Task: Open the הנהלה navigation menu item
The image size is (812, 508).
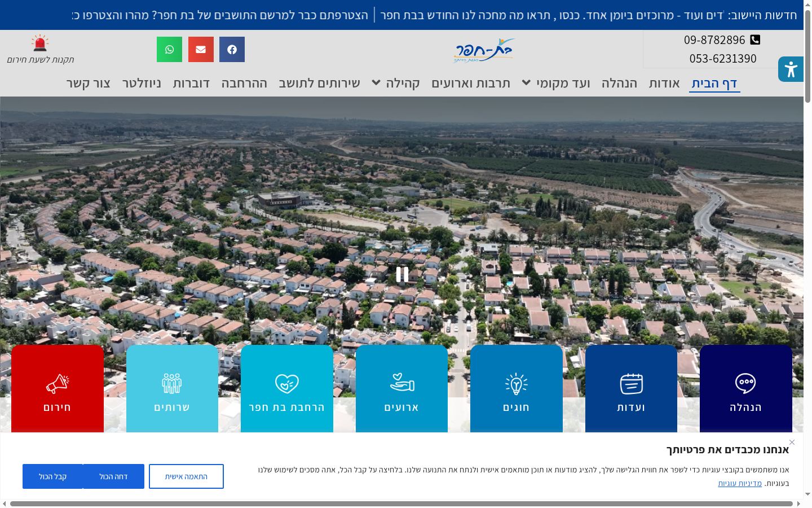Action: pyautogui.click(x=619, y=83)
